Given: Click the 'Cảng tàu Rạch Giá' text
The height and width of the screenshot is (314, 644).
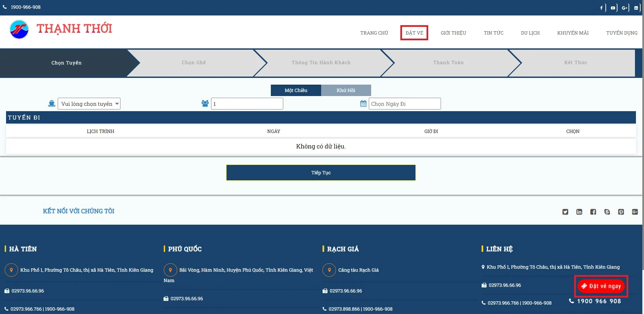Looking at the screenshot, I should [x=358, y=270].
